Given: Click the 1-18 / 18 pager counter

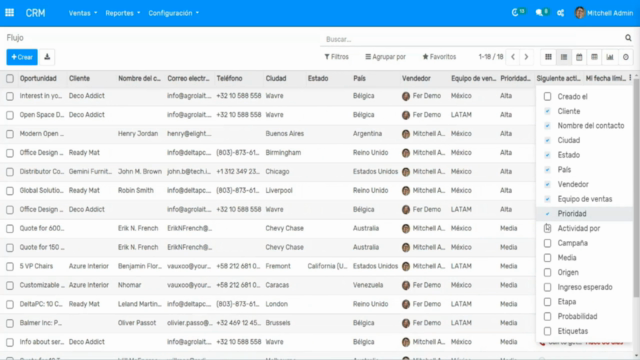Looking at the screenshot, I should (x=491, y=57).
